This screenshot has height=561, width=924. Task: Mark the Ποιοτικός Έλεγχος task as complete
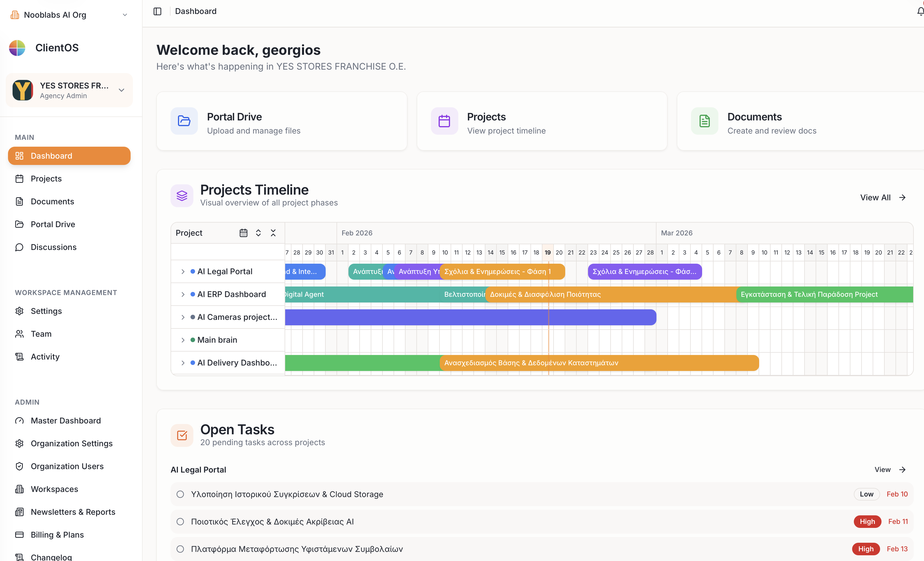180,521
